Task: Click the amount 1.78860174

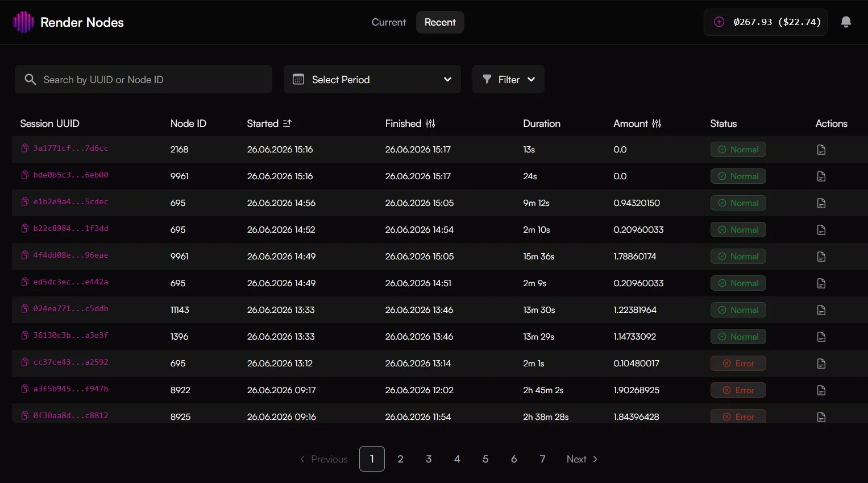Action: pyautogui.click(x=635, y=257)
